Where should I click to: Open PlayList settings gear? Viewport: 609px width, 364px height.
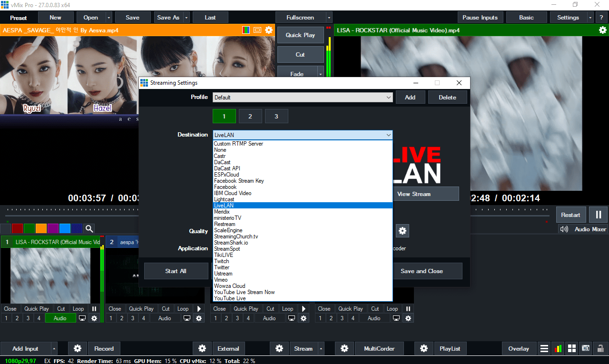tap(424, 348)
